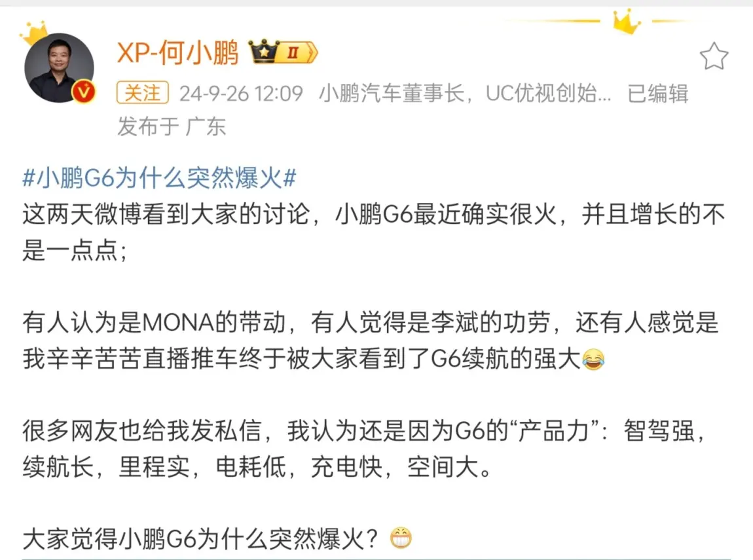Click the laughing-crying emoji after 强大
Screen dimensions: 753x560
593,359
